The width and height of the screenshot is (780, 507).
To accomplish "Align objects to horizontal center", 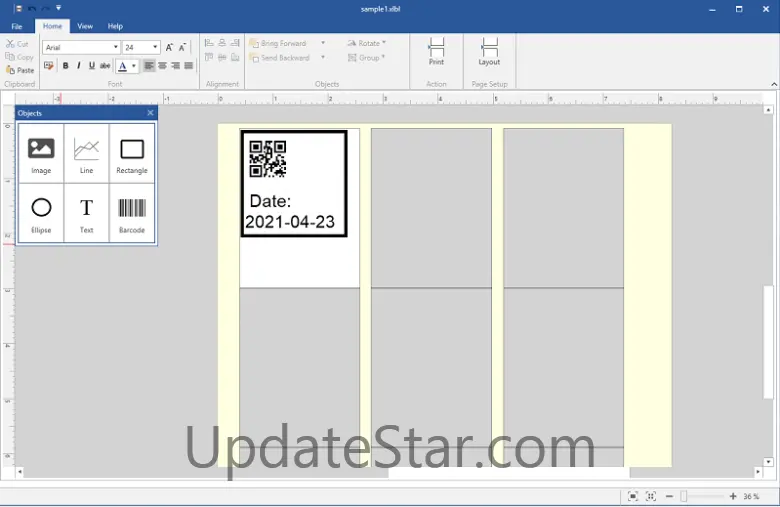I will click(x=222, y=43).
